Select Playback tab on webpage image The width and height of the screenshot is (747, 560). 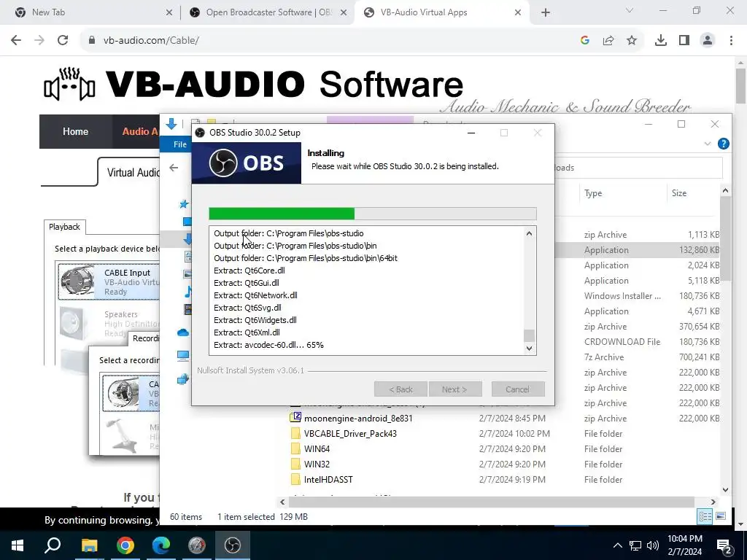click(64, 227)
